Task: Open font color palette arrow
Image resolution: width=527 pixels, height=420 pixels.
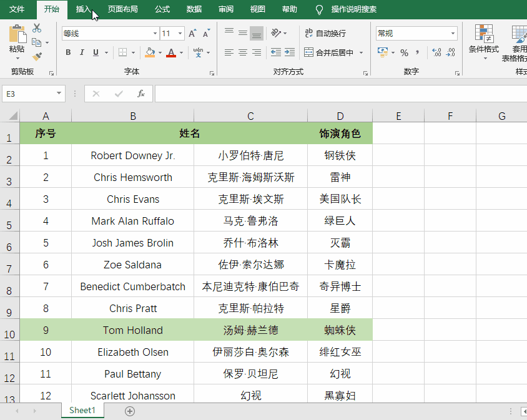Action: (181, 52)
